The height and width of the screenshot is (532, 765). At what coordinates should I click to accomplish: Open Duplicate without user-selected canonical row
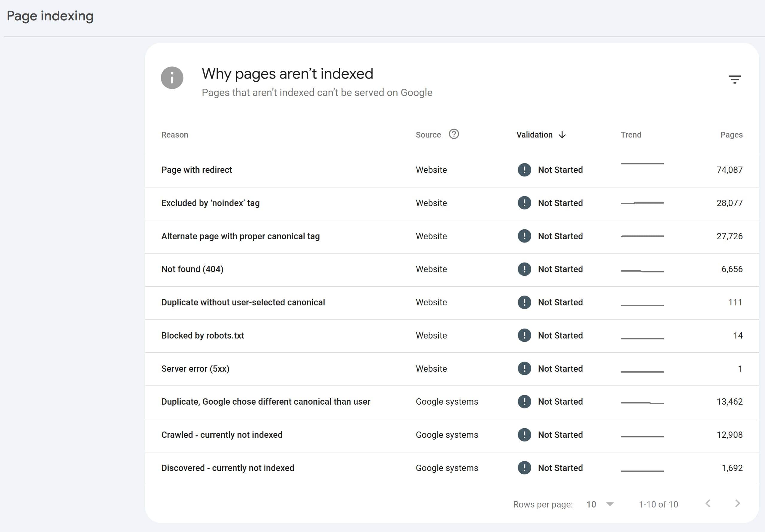[243, 302]
